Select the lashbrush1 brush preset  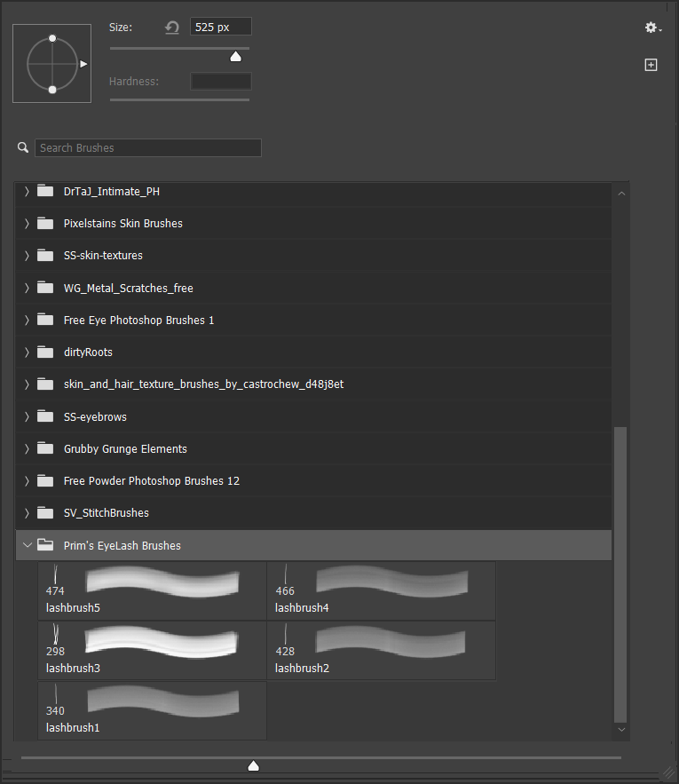(152, 710)
